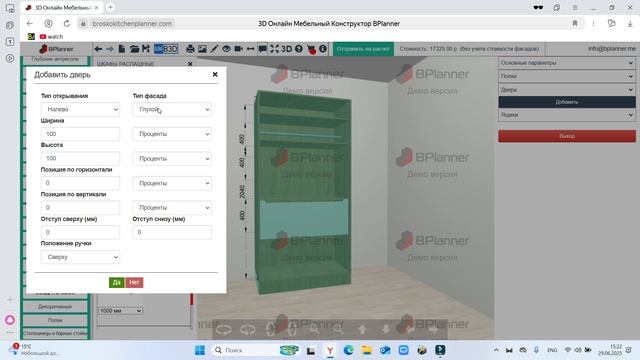Open the Столешницы и барные стойки category
Viewport: 640px width, 360px height.
(55, 333)
